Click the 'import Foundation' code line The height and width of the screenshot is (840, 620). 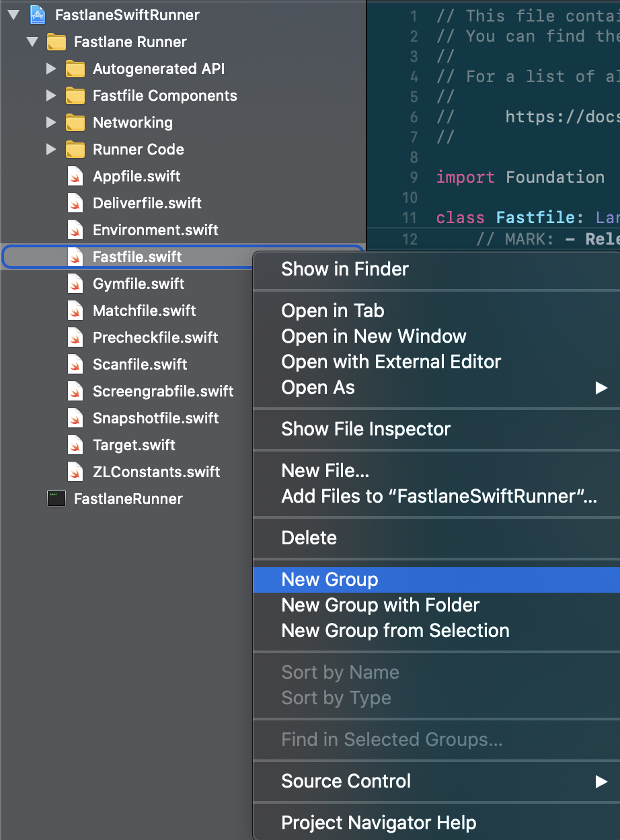[x=520, y=177]
